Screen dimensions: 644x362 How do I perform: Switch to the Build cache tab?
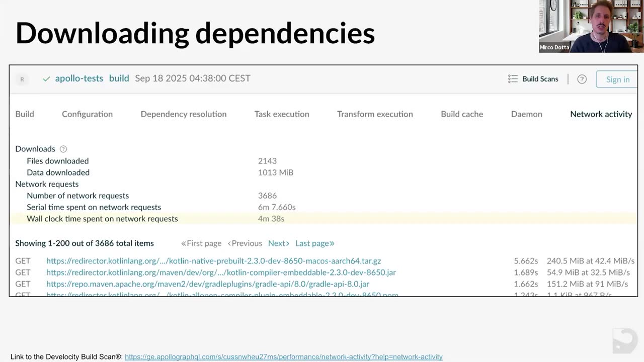pyautogui.click(x=462, y=114)
